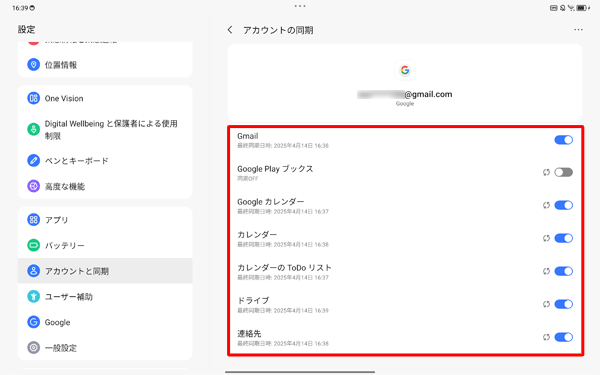Viewport: 600px width, 375px height.
Task: Tap the Google logo on the account card
Action: click(x=405, y=70)
